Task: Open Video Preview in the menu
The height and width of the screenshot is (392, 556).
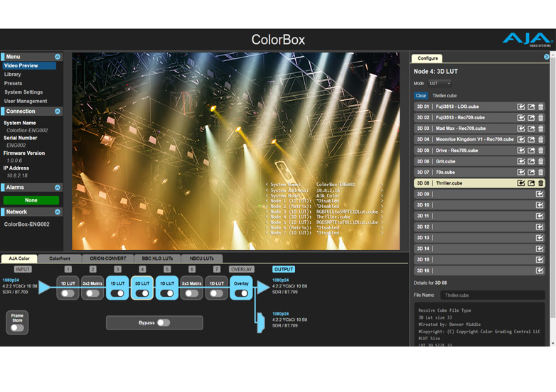Action: [x=29, y=65]
